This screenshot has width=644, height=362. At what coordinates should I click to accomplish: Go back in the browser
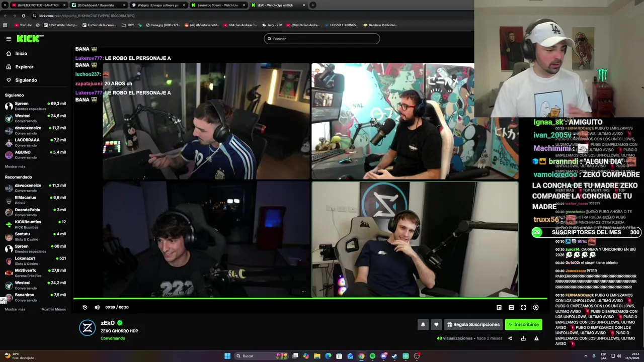click(x=5, y=16)
